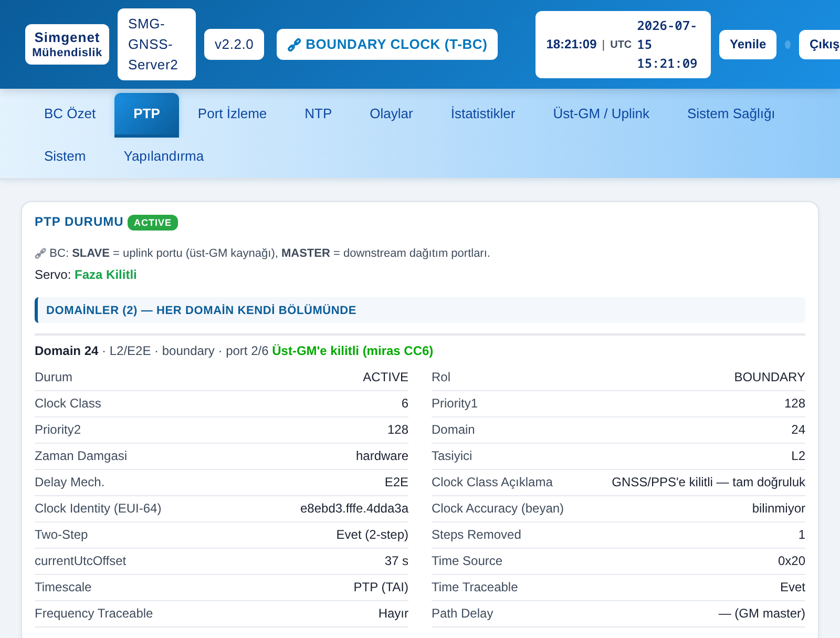
Task: Click the Faza Kilitli servo status
Action: (x=106, y=275)
